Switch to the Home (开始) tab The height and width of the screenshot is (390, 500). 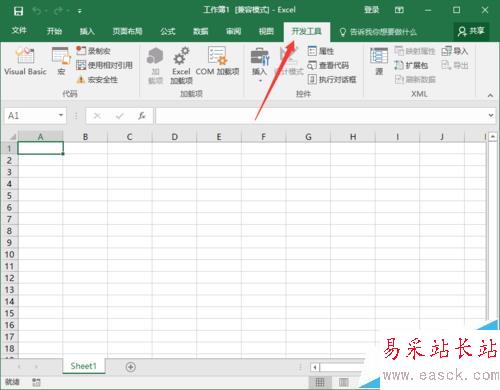54,31
